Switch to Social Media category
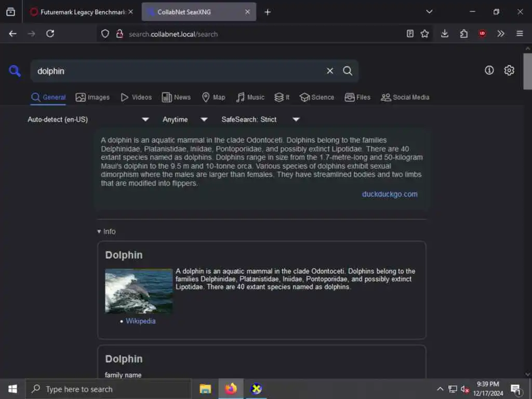Viewport: 532px width, 399px height. pyautogui.click(x=405, y=97)
